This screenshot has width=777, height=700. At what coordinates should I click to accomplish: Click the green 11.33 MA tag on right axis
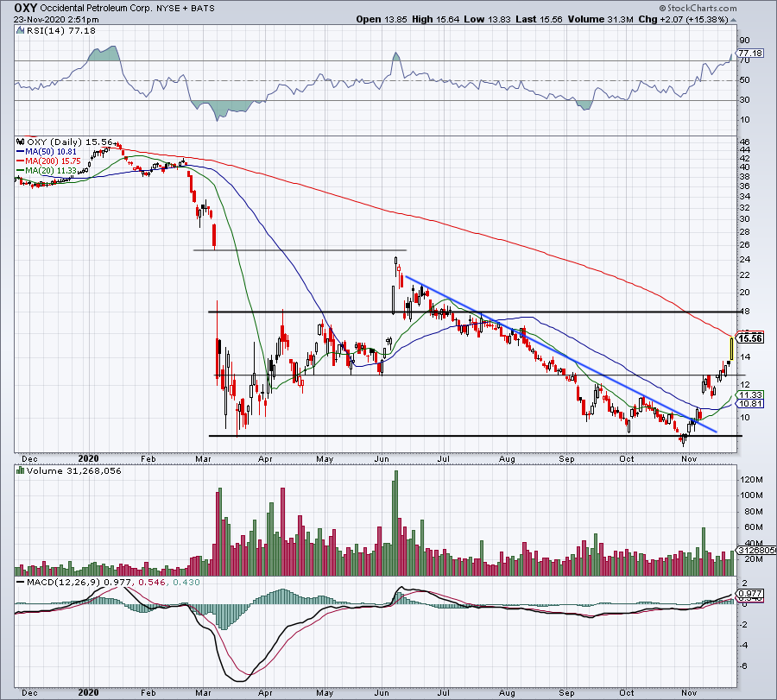[750, 394]
